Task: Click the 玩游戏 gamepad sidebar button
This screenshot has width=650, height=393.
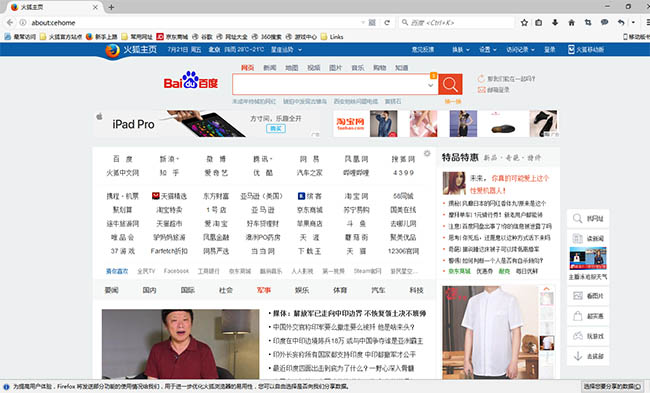Action: point(588,336)
